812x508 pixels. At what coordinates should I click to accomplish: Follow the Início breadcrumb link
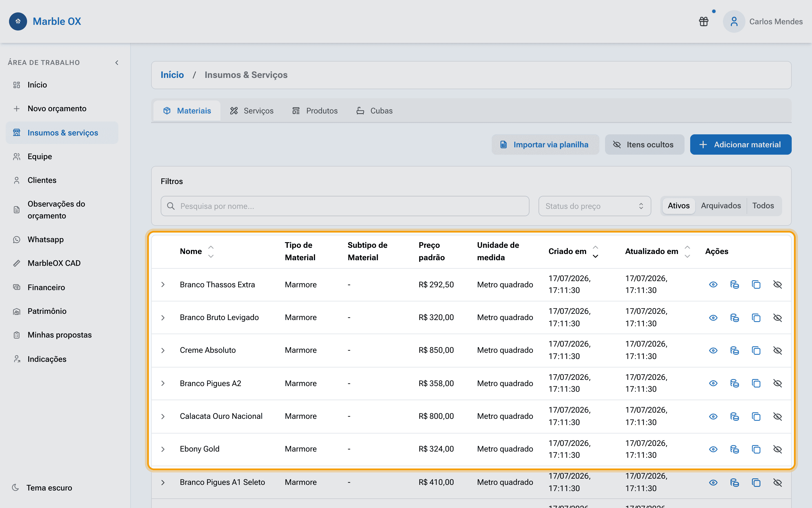[x=172, y=75]
